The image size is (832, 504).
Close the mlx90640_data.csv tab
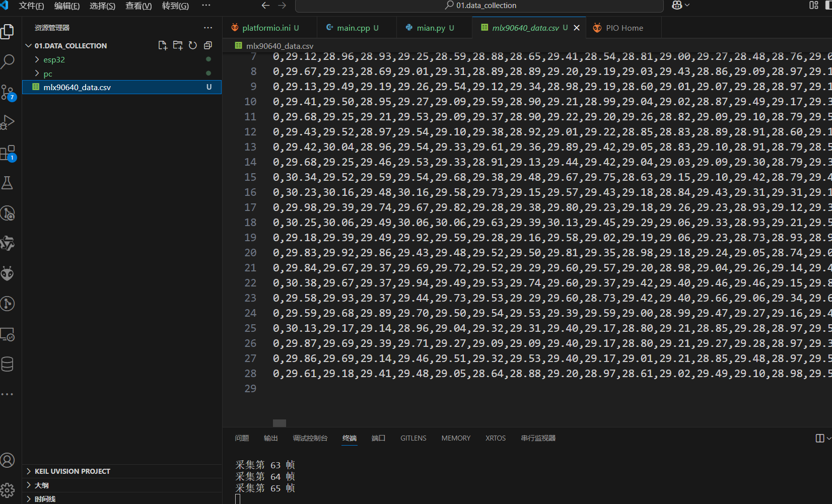click(x=577, y=28)
